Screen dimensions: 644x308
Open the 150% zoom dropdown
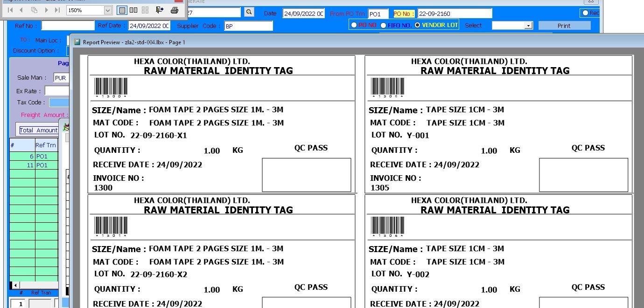click(x=108, y=10)
